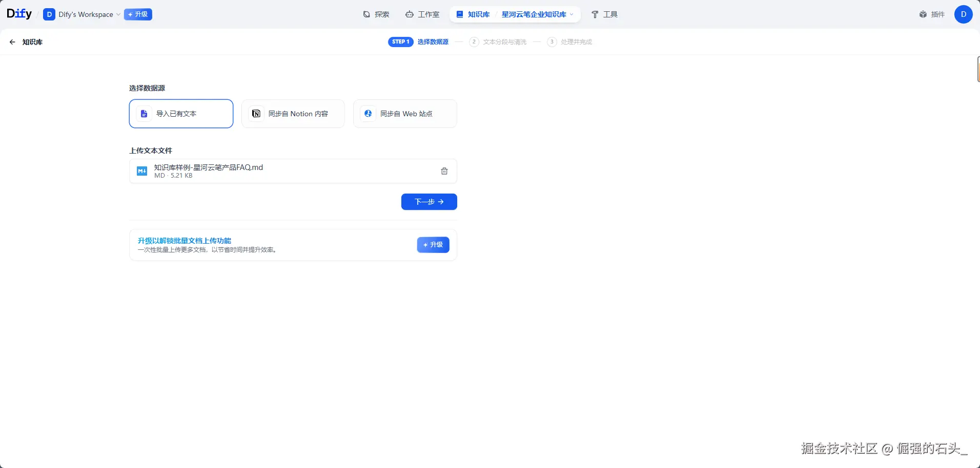Image resolution: width=980 pixels, height=468 pixels.
Task: Click the 知识库 back label
Action: point(32,42)
